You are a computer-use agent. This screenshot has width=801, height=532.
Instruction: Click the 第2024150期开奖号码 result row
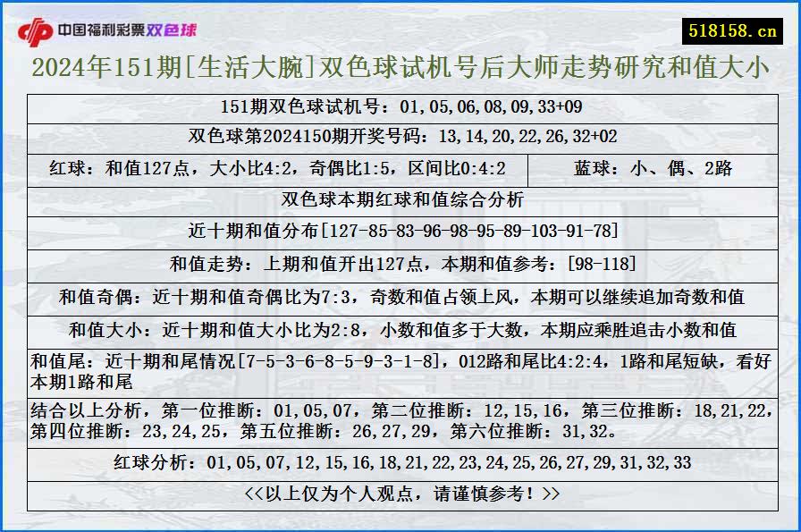pyautogui.click(x=400, y=138)
